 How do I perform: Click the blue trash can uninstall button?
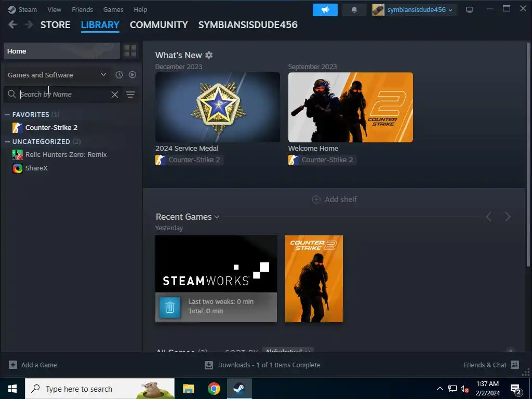pos(170,308)
